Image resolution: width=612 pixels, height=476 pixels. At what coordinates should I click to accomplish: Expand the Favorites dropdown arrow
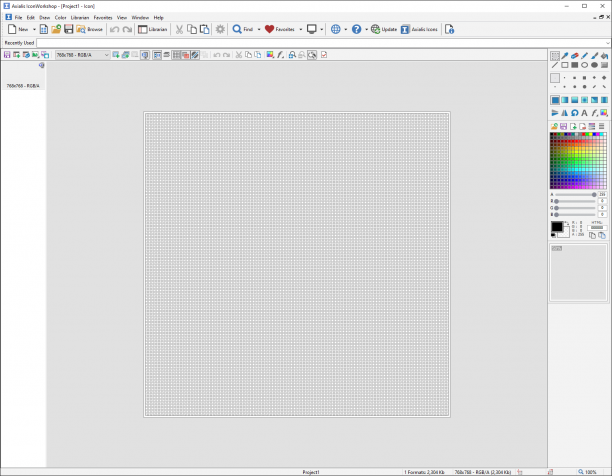(301, 29)
